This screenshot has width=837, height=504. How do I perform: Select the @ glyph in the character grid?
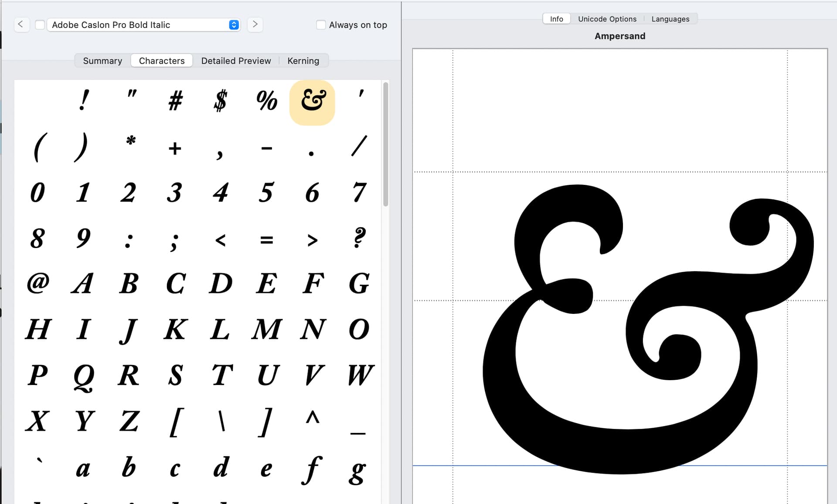coord(38,283)
